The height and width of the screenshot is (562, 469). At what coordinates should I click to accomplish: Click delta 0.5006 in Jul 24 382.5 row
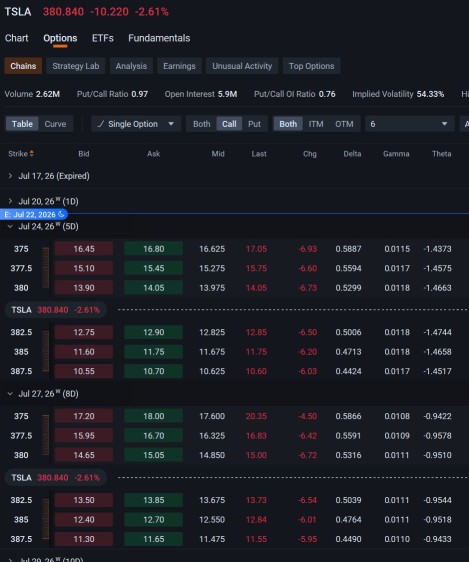point(348,332)
